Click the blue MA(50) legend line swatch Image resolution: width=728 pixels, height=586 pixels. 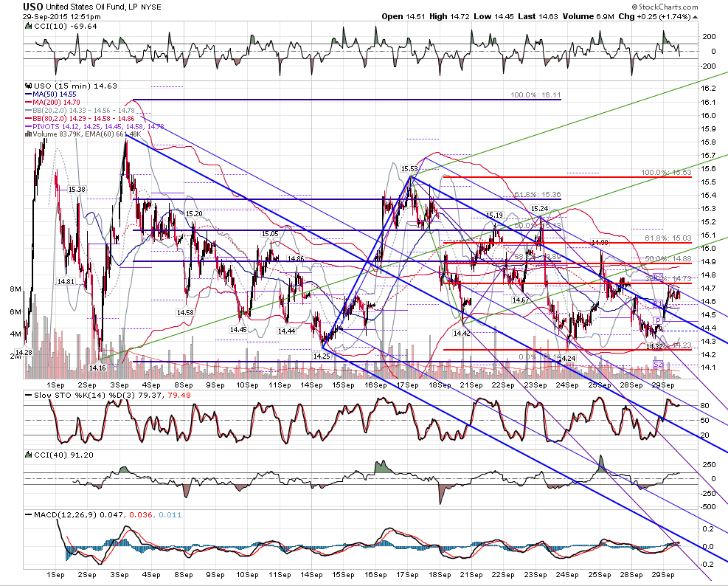pyautogui.click(x=28, y=94)
